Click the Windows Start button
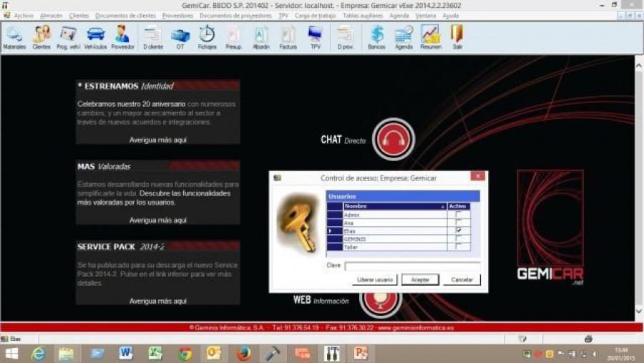Screen dimensions: 644x363 pos(11,354)
